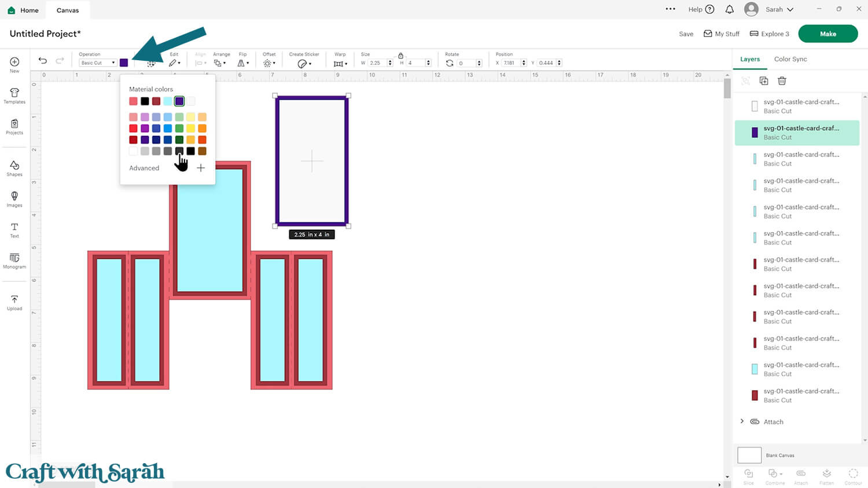Viewport: 868px width, 488px height.
Task: Open the Templates panel in sidebar
Action: coord(14,96)
